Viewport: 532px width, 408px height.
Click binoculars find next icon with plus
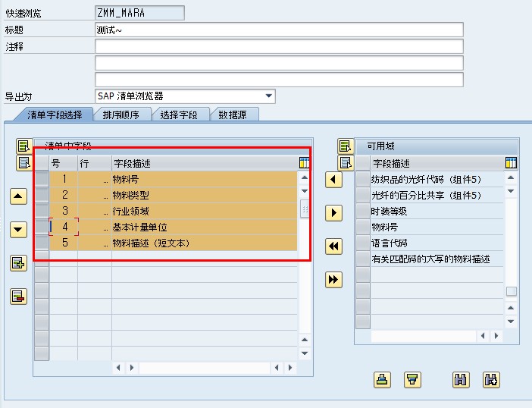[x=491, y=379]
